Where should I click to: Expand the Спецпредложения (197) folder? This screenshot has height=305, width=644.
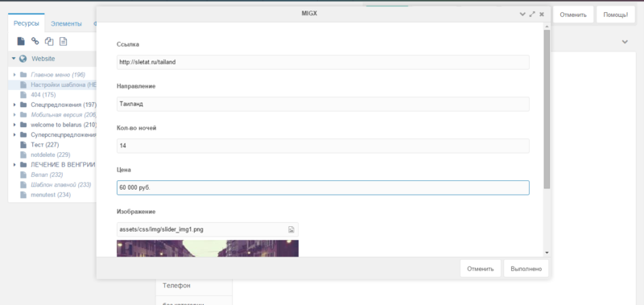14,105
